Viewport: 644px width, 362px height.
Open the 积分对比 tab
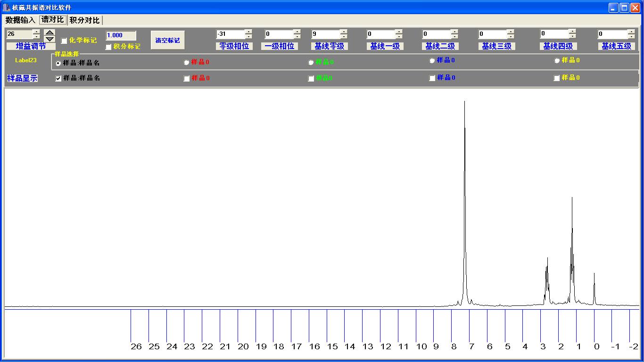84,20
